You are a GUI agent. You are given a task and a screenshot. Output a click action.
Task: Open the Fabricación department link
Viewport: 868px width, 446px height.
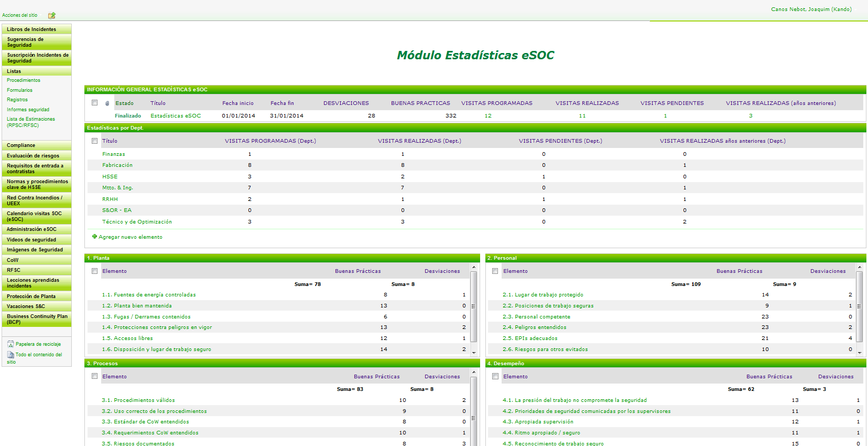[x=117, y=165]
